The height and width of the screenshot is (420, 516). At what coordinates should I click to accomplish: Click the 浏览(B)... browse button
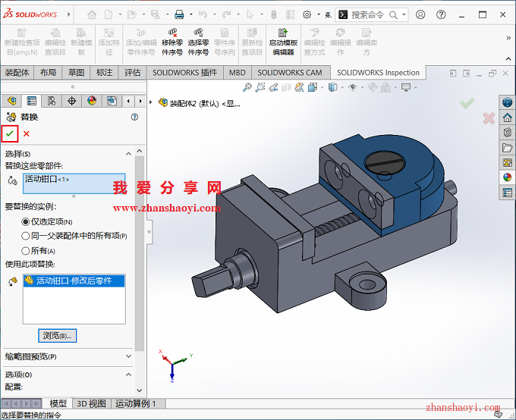pos(57,336)
